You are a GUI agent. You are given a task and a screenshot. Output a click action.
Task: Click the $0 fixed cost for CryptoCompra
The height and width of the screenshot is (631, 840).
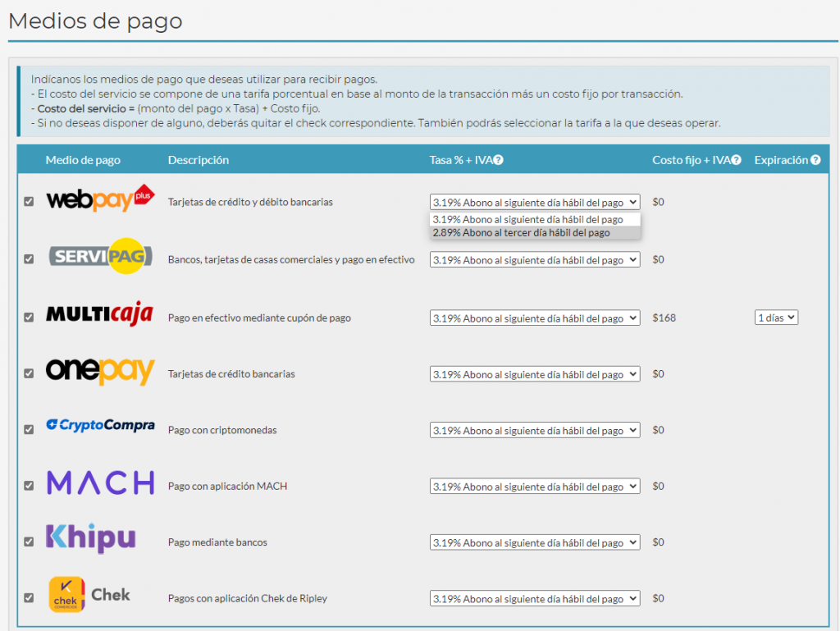[659, 430]
